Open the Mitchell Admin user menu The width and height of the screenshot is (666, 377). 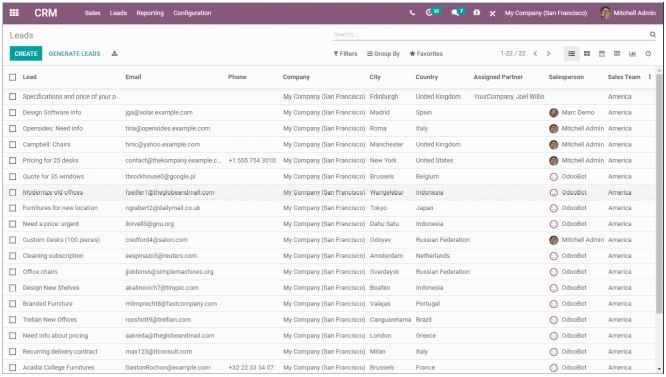[628, 13]
